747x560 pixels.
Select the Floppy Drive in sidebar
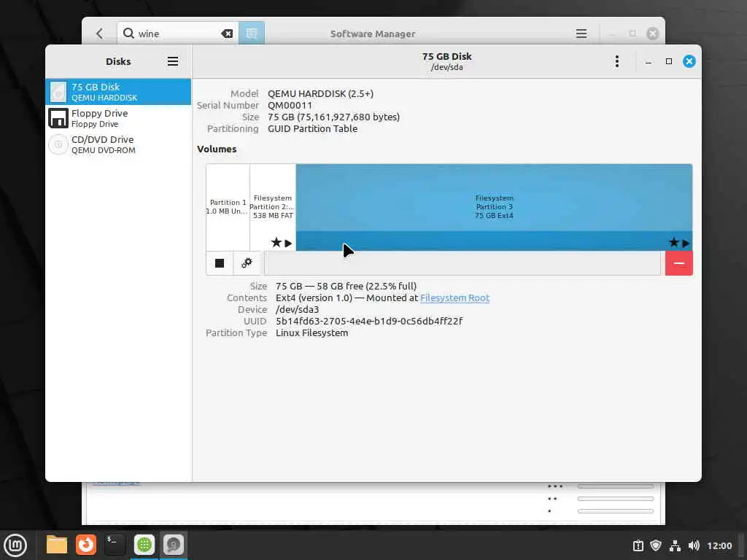tap(118, 118)
